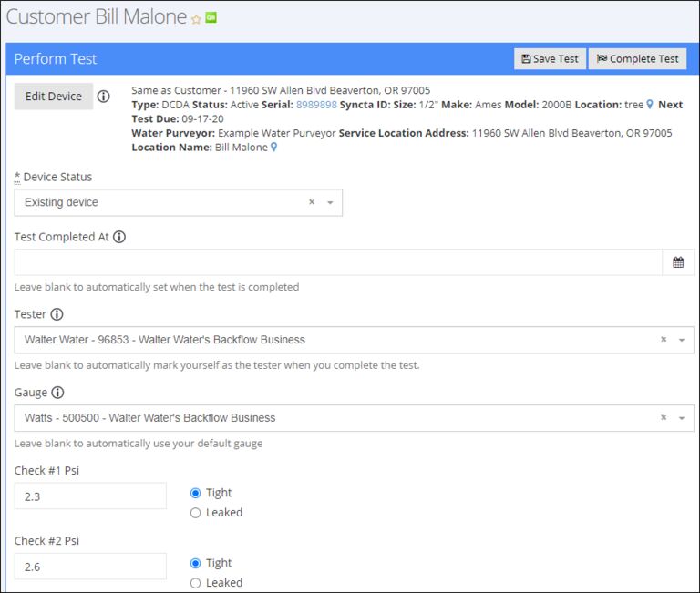
Task: Click the map pin after Location: tree
Action: coord(650,105)
